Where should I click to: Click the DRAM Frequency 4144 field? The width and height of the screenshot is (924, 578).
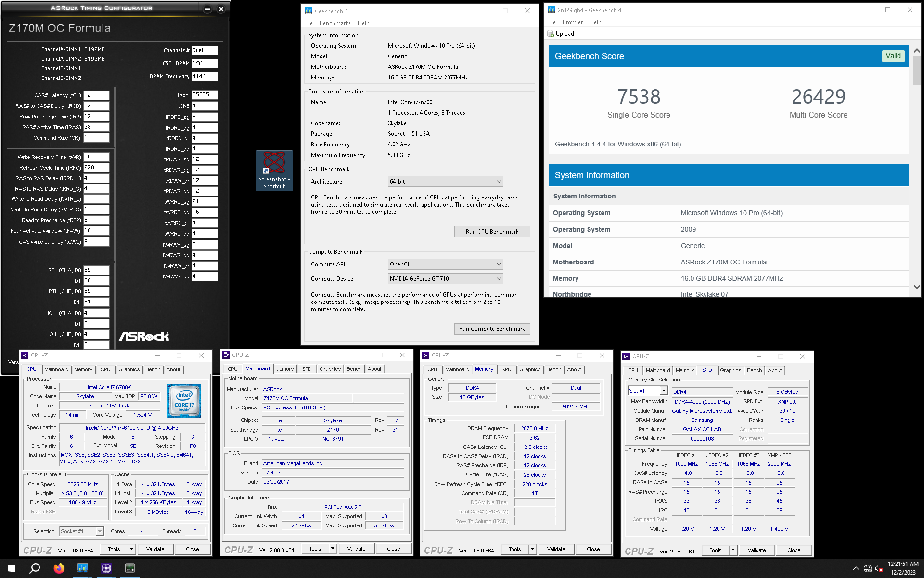click(205, 76)
